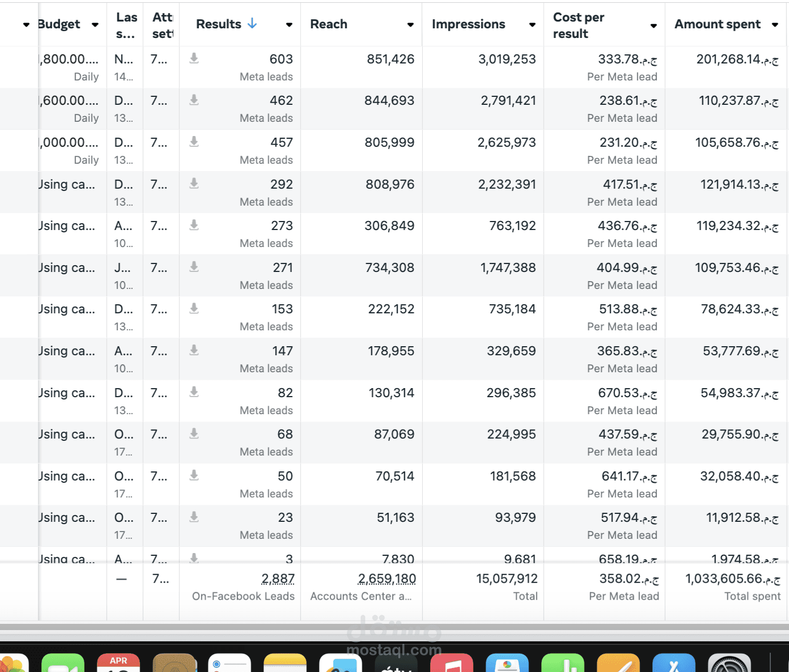Open the Impressions column dropdown arrow
Viewport: 789px width, 672px height.
click(532, 25)
